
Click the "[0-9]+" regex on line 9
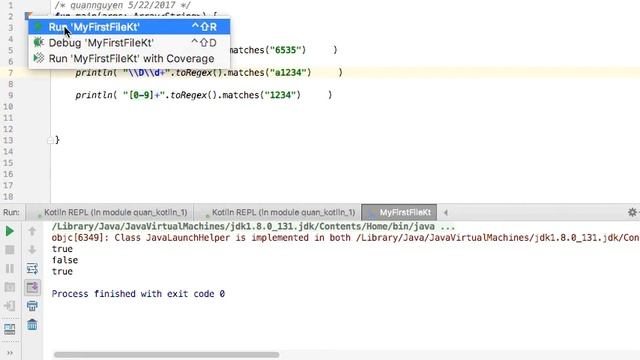tap(144, 95)
